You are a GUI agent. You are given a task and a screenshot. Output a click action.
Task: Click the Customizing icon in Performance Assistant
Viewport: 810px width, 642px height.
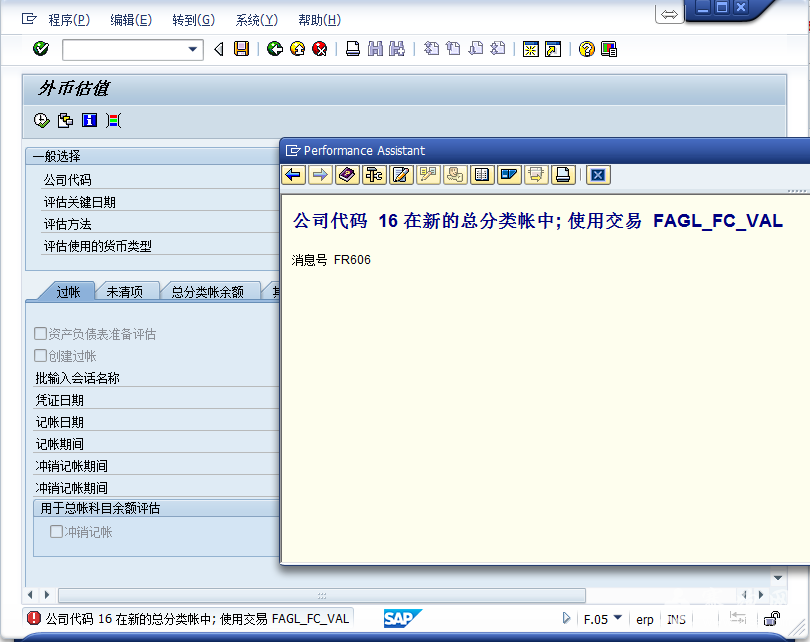pos(428,175)
